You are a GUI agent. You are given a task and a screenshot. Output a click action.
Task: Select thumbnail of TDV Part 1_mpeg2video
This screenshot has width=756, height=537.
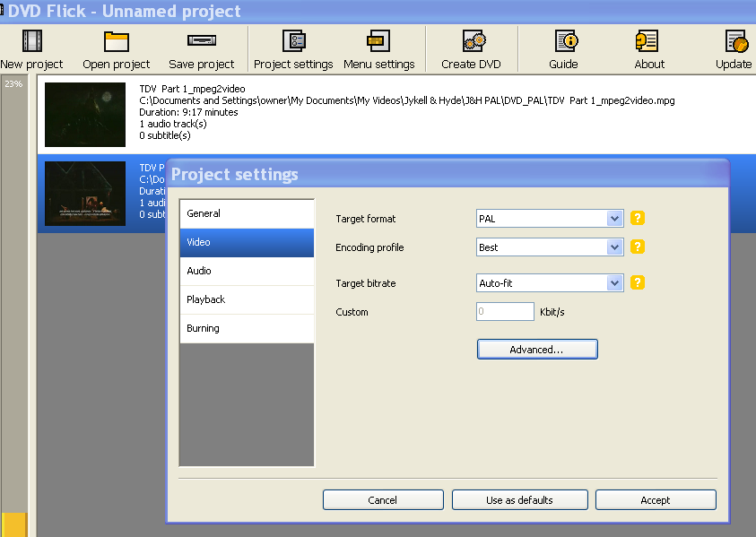pos(85,114)
